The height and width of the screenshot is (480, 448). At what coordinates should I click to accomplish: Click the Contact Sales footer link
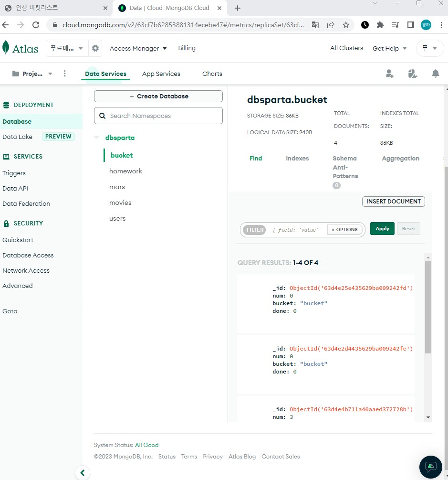coord(281,457)
